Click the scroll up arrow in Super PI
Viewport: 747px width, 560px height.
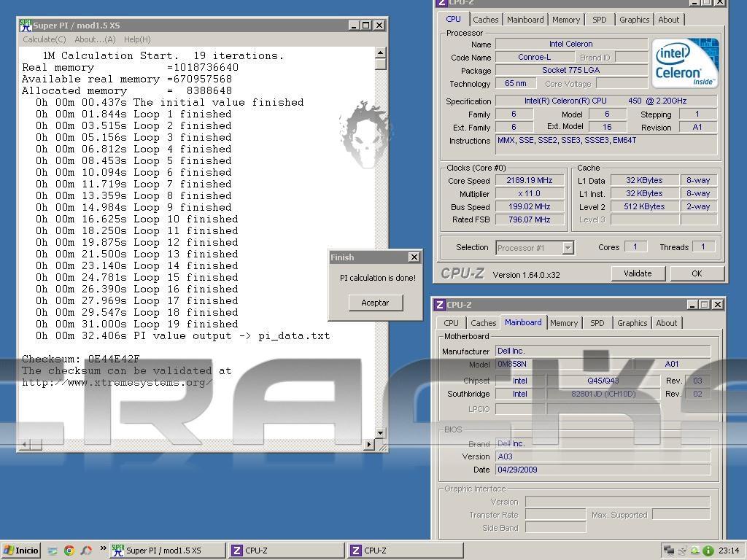[x=380, y=52]
